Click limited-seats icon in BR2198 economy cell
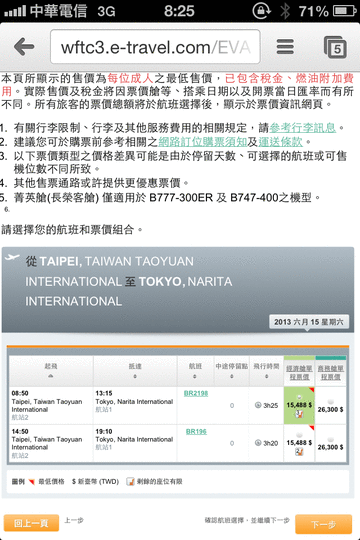The width and height of the screenshot is (360, 540). tap(299, 414)
